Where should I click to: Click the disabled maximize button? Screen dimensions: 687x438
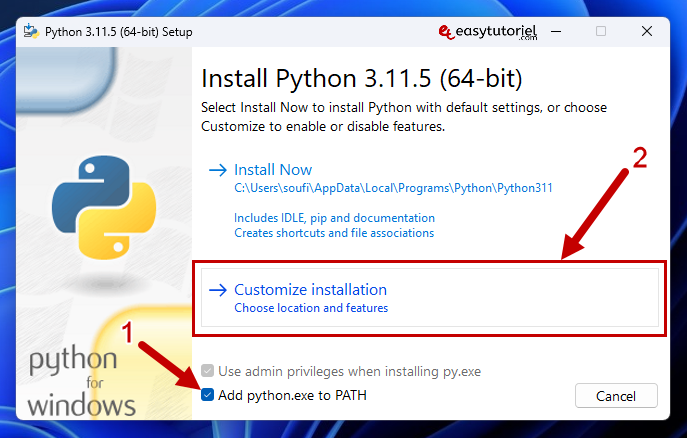601,32
